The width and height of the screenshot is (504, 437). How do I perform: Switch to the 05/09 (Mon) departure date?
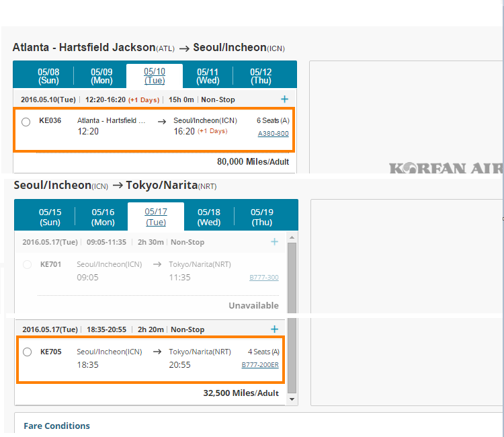(101, 76)
